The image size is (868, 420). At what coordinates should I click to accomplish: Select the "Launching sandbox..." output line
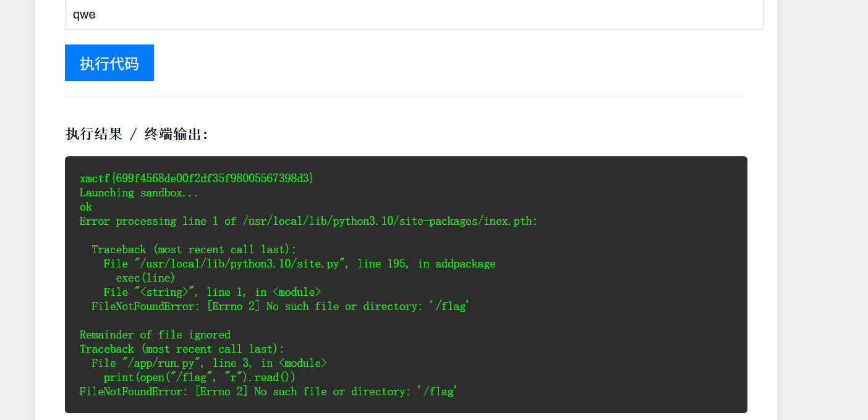click(138, 193)
